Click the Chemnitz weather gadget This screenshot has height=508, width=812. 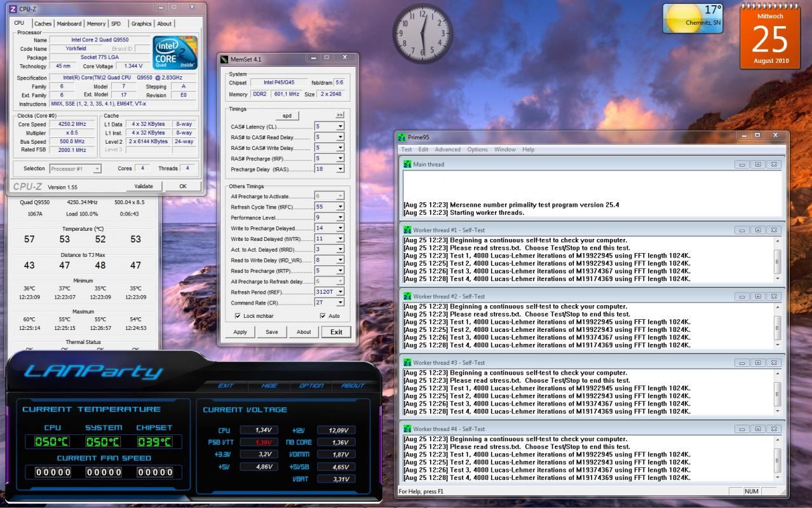694,19
